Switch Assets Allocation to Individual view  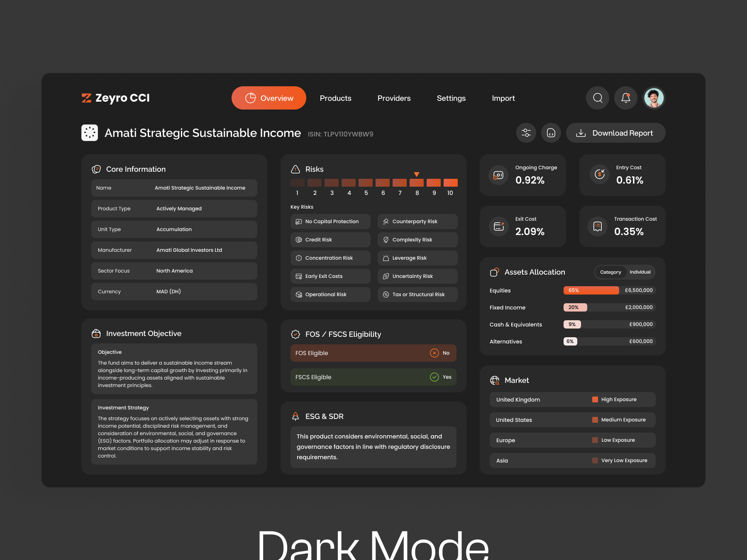[x=640, y=272]
